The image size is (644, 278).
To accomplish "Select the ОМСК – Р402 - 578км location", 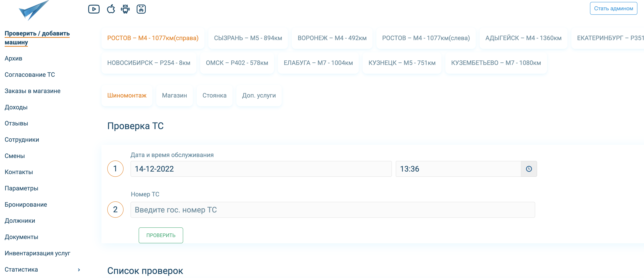I will 237,63.
